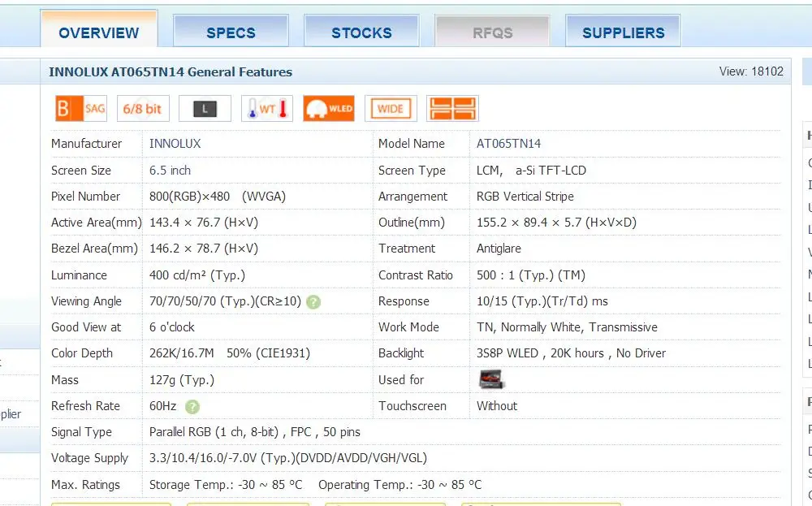This screenshot has height=506, width=812.
Task: Select the 6 o'clock good view value
Action: (172, 327)
